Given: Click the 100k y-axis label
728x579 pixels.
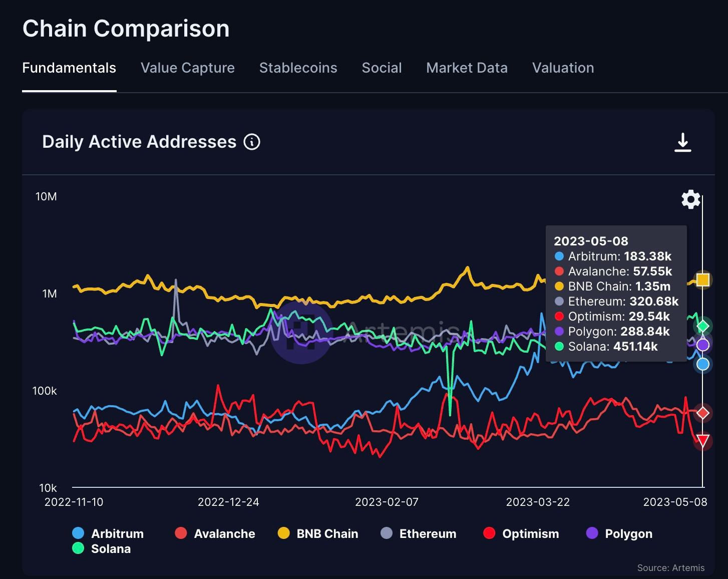Looking at the screenshot, I should (45, 391).
